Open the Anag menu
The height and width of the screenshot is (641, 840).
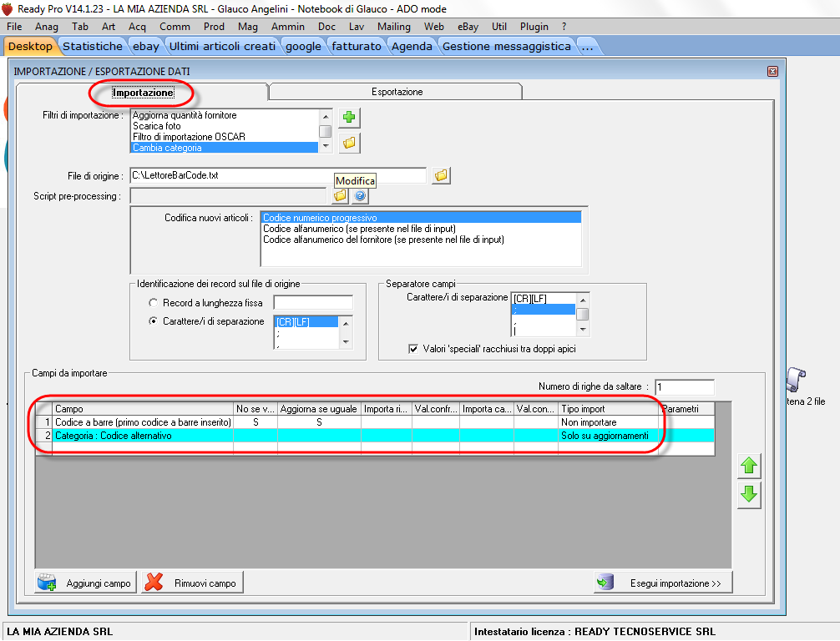[x=47, y=26]
